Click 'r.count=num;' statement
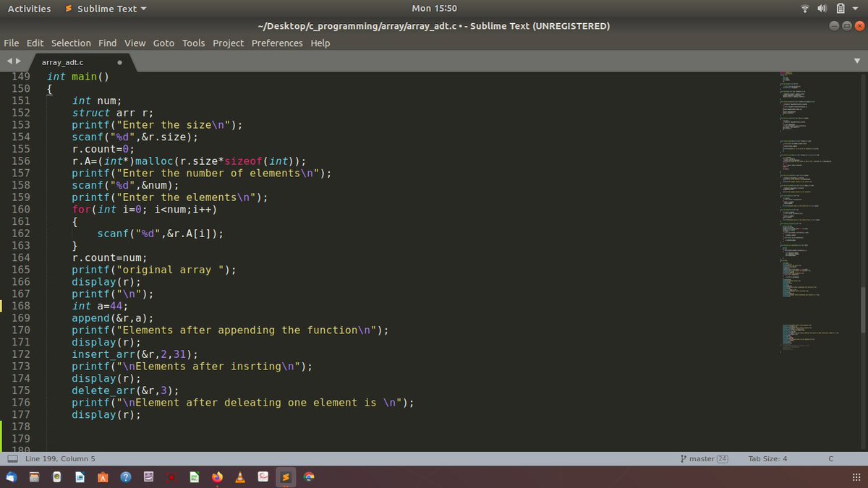 pyautogui.click(x=109, y=257)
